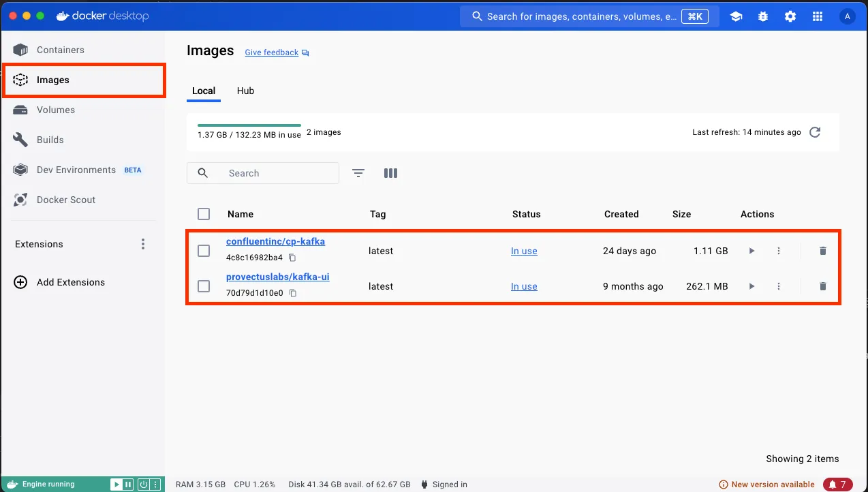Sort by the Tag column header

pos(378,214)
